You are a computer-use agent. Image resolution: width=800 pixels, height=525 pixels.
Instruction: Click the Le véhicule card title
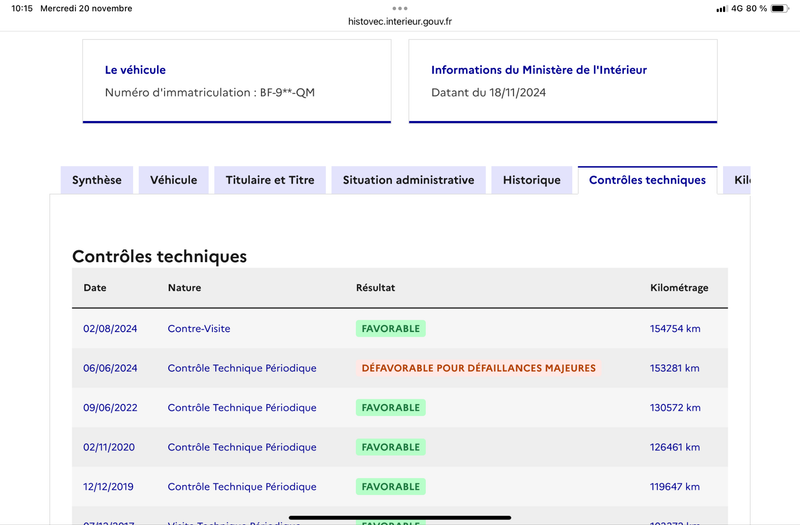pyautogui.click(x=135, y=70)
